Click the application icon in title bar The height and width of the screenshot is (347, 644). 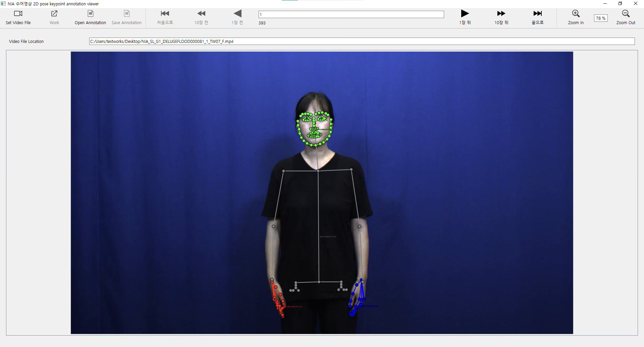click(3, 4)
